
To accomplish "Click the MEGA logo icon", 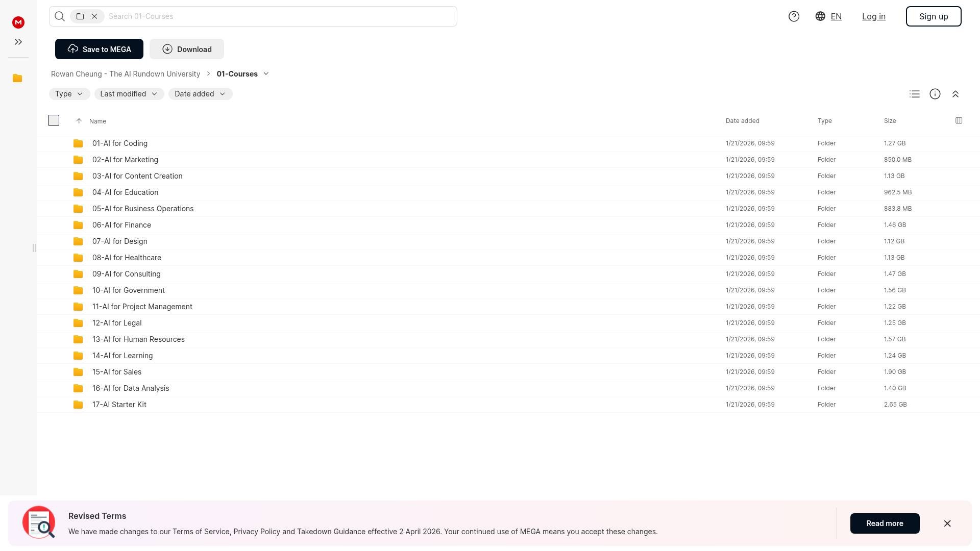I will coord(18,22).
